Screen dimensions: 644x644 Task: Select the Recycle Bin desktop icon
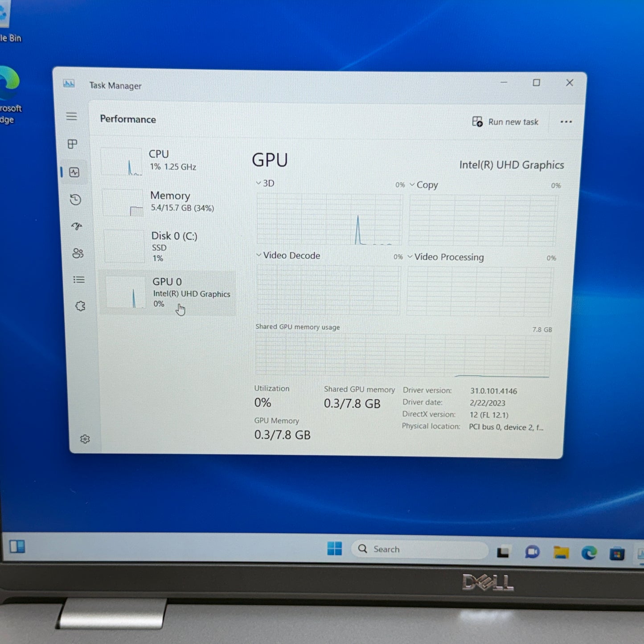(10, 22)
